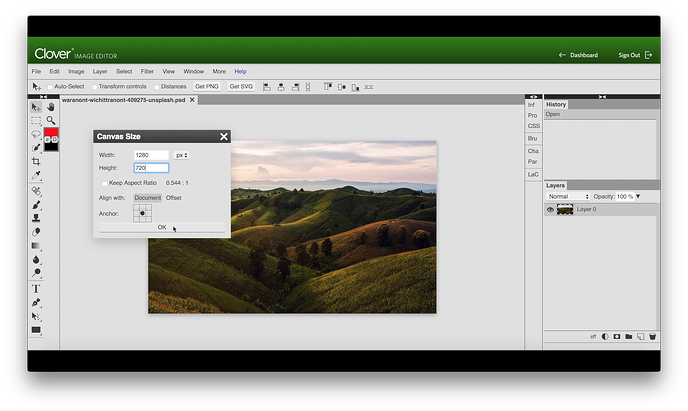Open the File menu

[36, 71]
